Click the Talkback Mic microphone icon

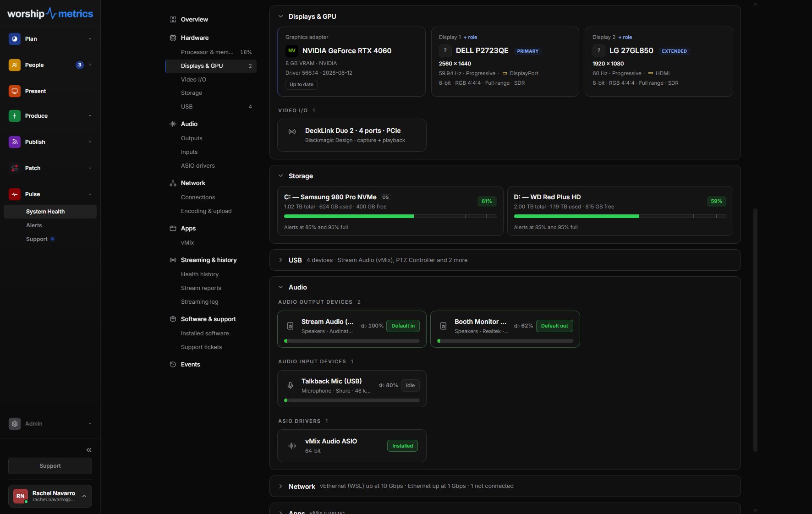[290, 385]
